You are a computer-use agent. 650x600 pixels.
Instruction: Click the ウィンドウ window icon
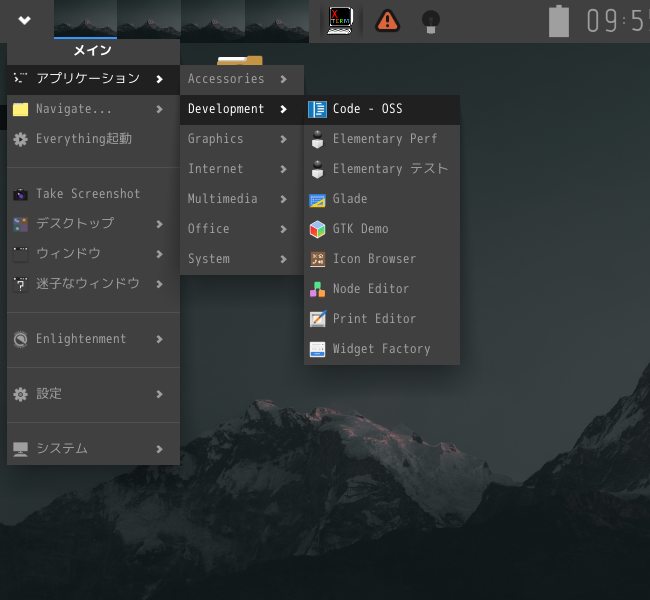(20, 254)
